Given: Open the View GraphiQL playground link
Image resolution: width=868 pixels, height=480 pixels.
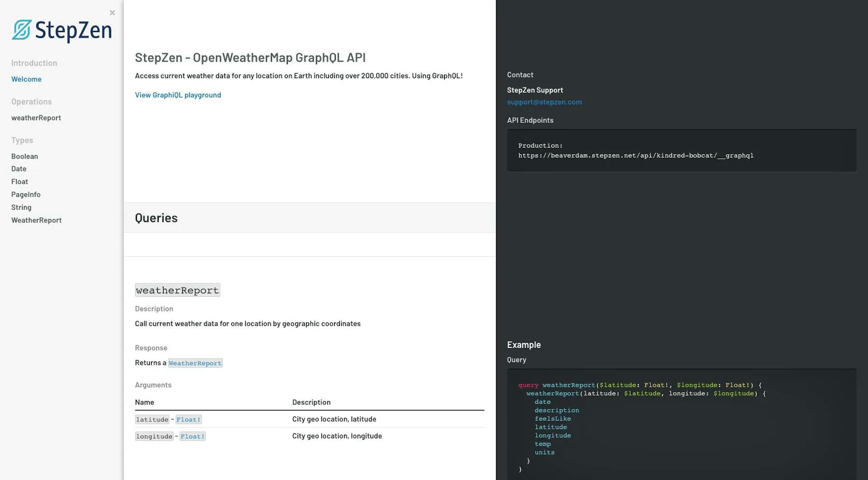Looking at the screenshot, I should tap(178, 95).
